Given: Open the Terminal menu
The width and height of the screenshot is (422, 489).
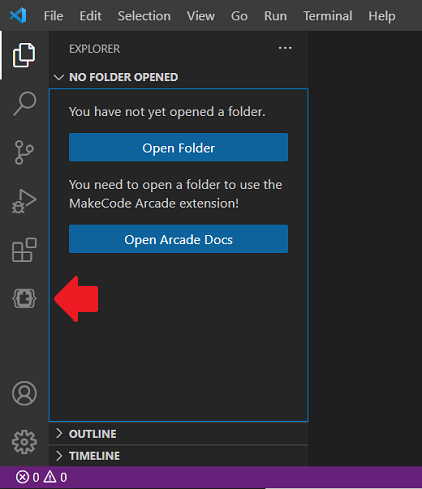Looking at the screenshot, I should pyautogui.click(x=328, y=16).
